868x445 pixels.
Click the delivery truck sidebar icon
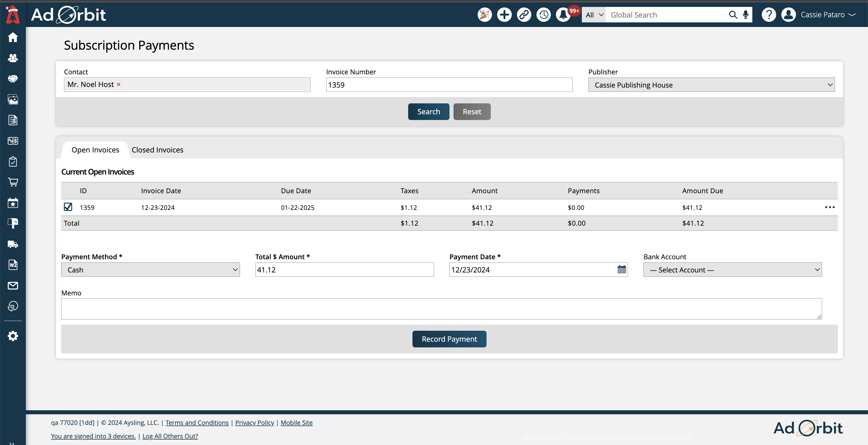(x=13, y=244)
